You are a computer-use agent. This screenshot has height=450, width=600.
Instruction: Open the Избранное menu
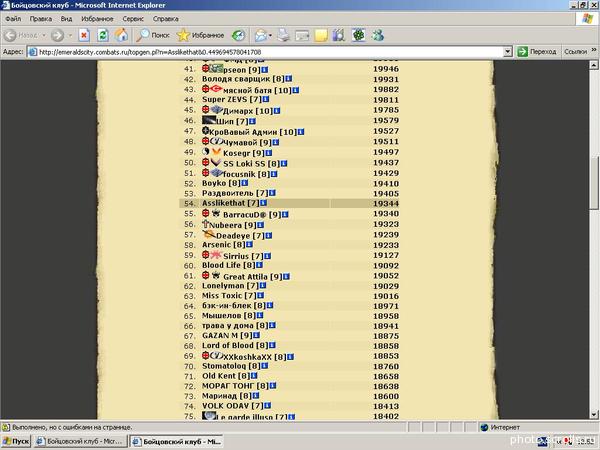(97, 19)
